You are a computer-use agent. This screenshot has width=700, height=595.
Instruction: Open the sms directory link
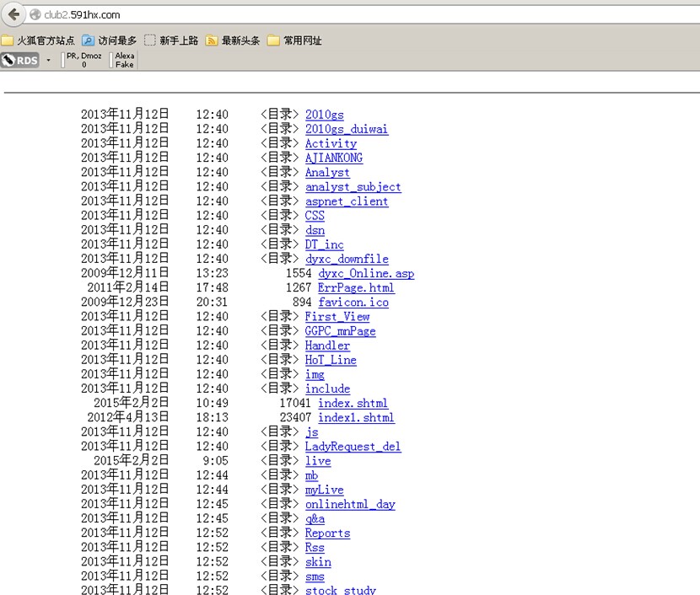click(x=315, y=576)
